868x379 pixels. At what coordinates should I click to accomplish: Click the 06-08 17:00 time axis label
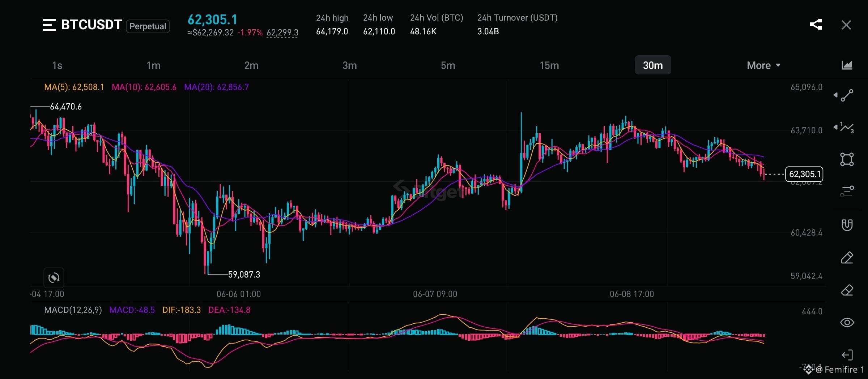tap(632, 294)
